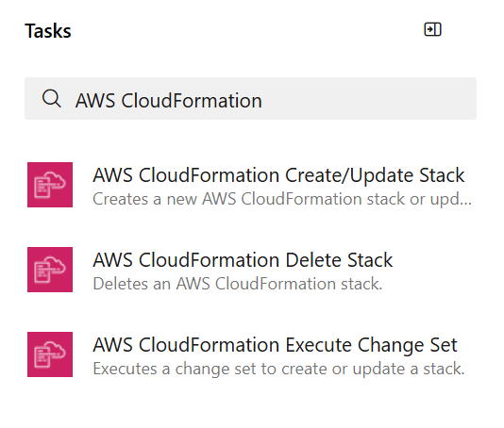Image resolution: width=504 pixels, height=428 pixels.
Task: Select AWS CloudFormation Execute Change Set title
Action: coord(276,345)
